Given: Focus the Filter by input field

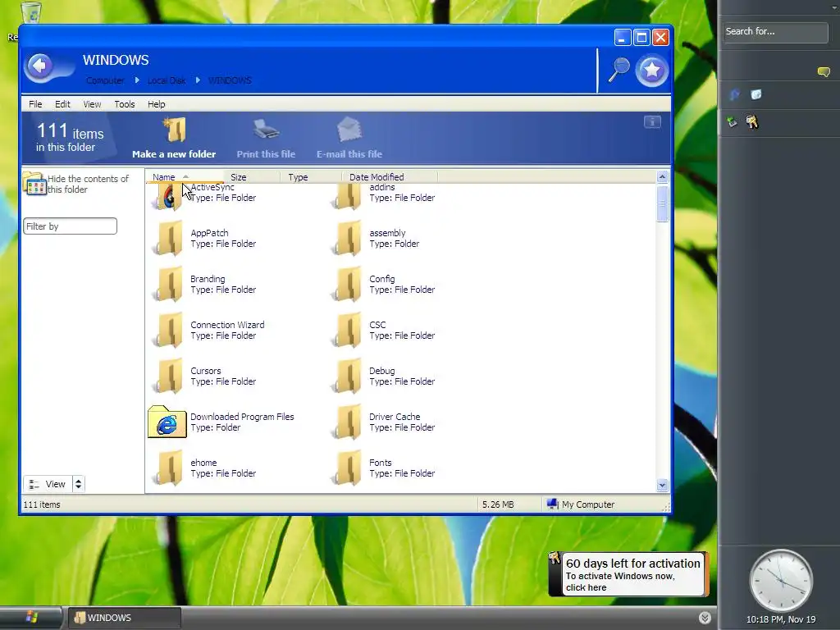Looking at the screenshot, I should point(71,226).
